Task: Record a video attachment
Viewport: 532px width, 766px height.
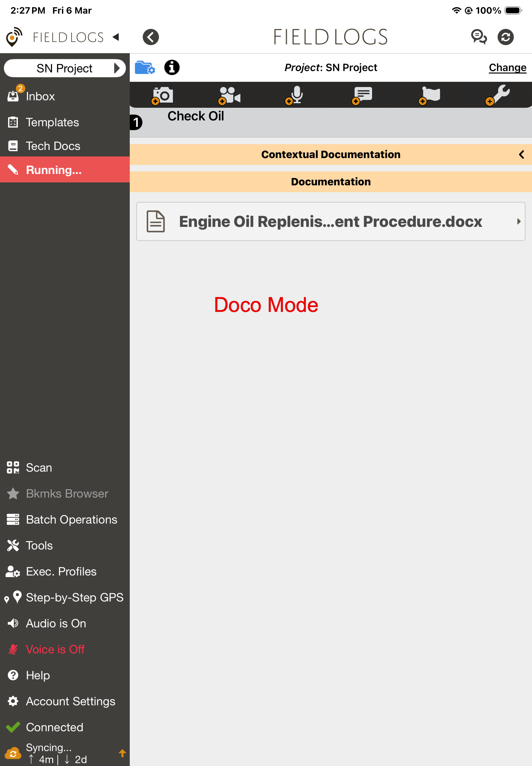Action: 229,95
